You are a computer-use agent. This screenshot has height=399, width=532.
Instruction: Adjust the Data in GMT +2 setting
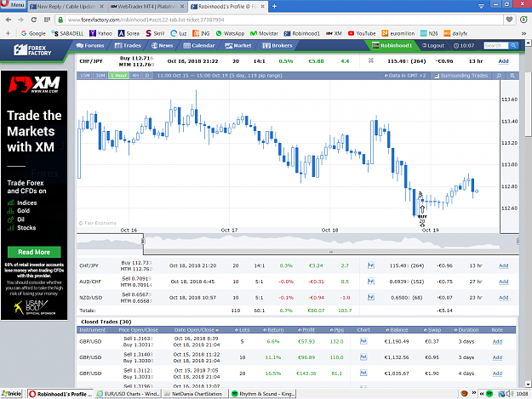coord(405,76)
